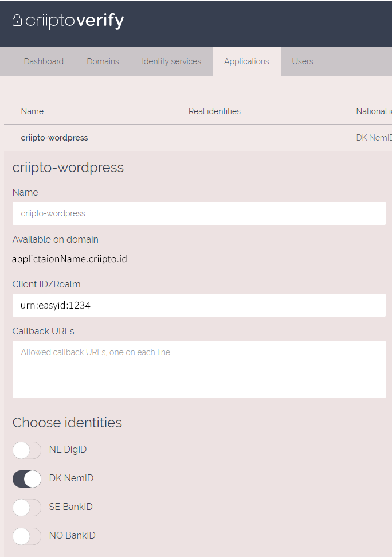The width and height of the screenshot is (392, 557).
Task: Click the criiptoverify brand wordmark
Action: (75, 21)
